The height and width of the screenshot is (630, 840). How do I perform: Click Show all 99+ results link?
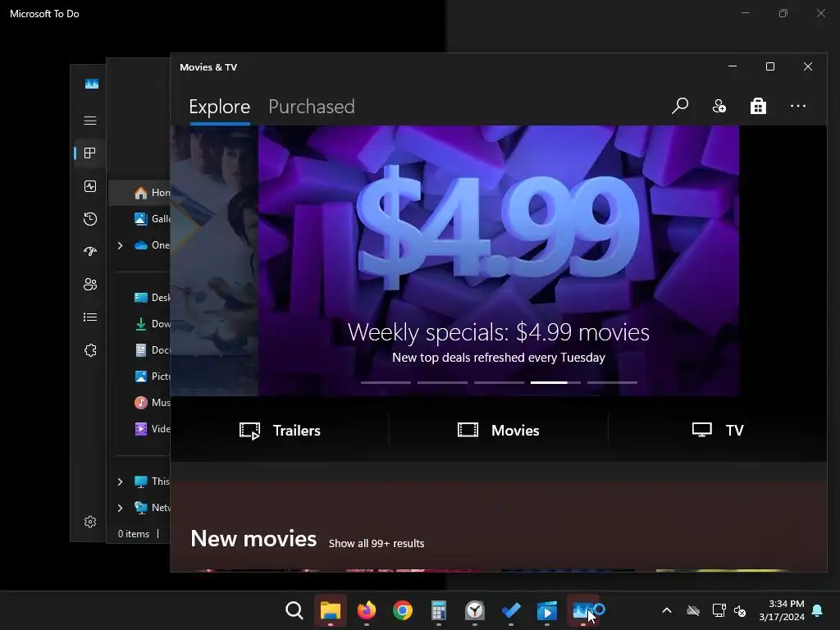coord(376,543)
